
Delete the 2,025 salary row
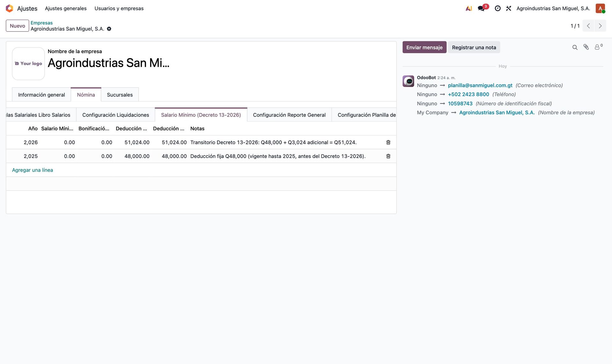[x=388, y=156]
